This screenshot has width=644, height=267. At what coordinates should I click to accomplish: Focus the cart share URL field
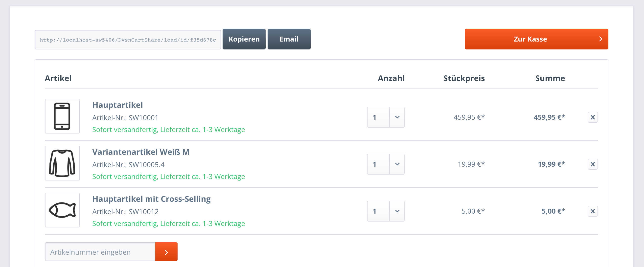pyautogui.click(x=128, y=40)
